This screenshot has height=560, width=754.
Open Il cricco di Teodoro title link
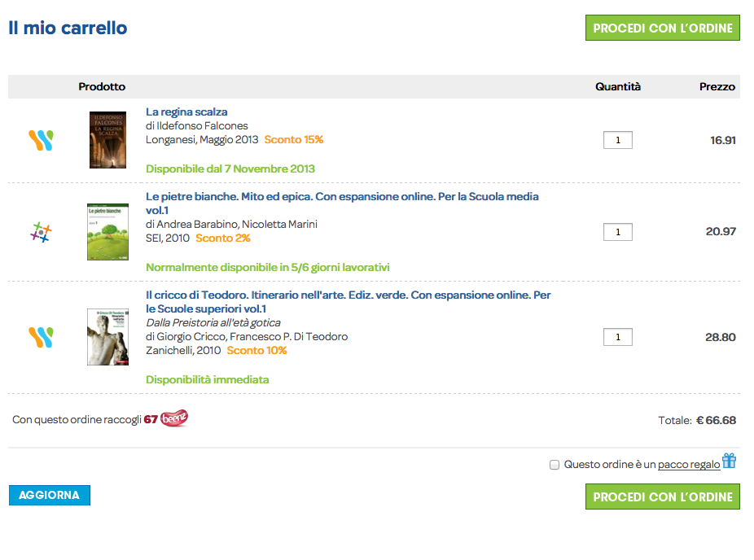coord(349,302)
